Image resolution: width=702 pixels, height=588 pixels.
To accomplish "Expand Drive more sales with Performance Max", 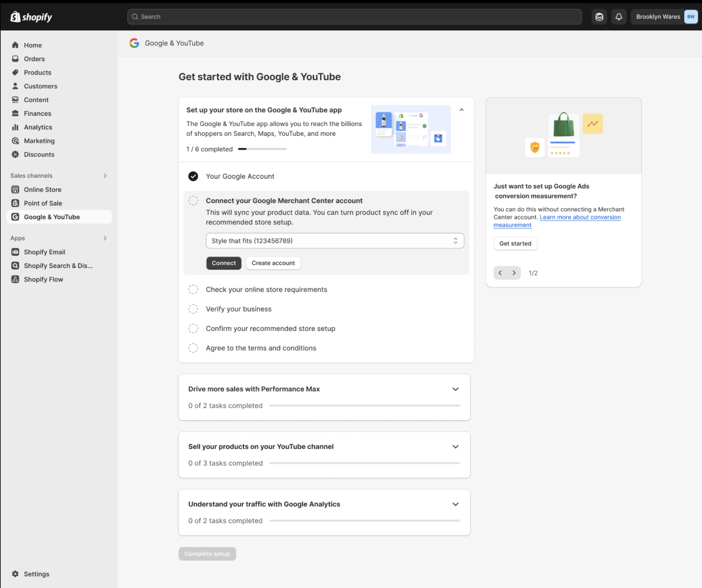I will coord(455,389).
